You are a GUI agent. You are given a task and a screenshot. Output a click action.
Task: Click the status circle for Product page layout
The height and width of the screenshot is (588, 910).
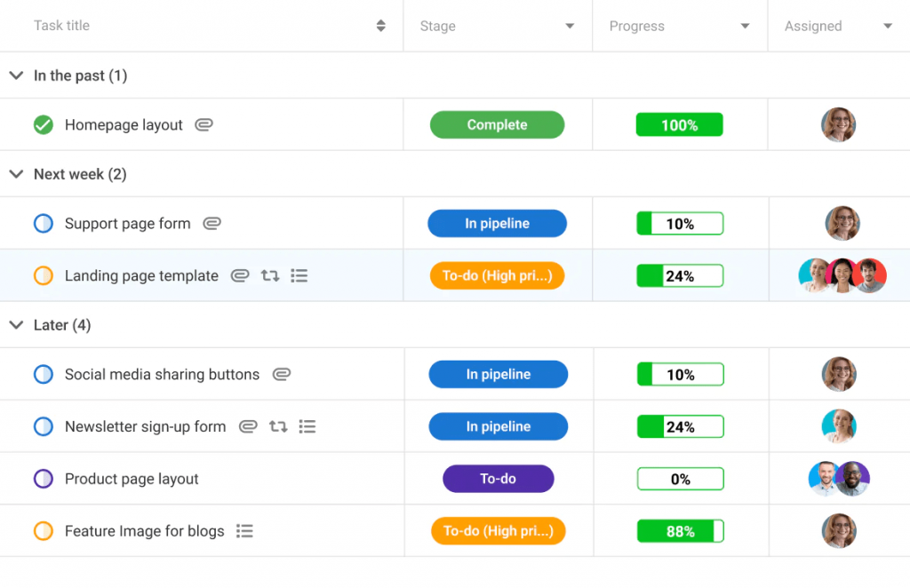pyautogui.click(x=43, y=478)
